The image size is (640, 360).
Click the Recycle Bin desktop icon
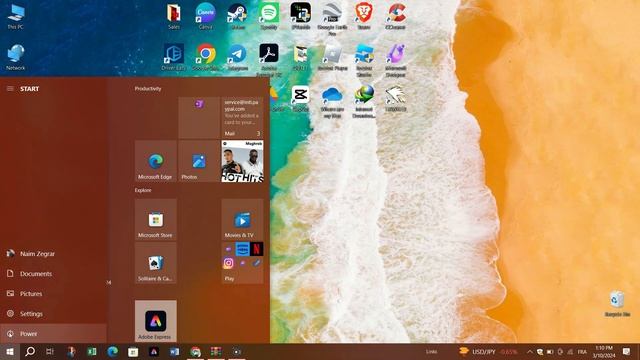click(x=617, y=304)
